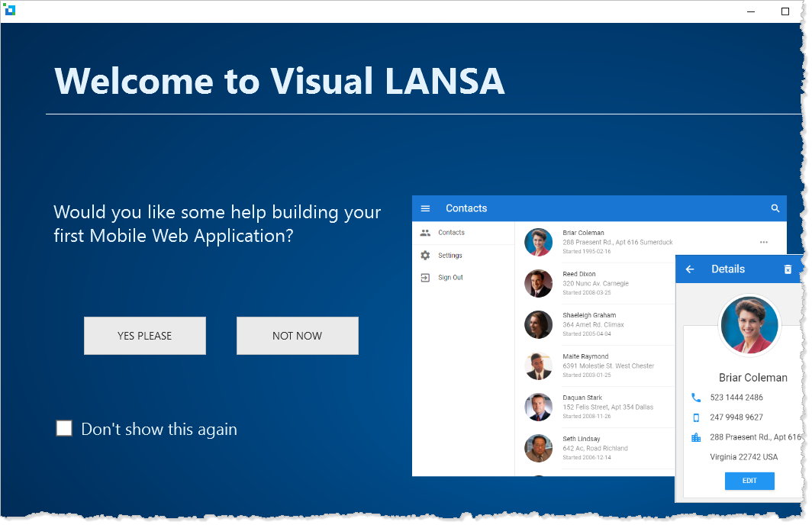Click the building address icon in Details
The width and height of the screenshot is (812, 525).
(x=696, y=437)
